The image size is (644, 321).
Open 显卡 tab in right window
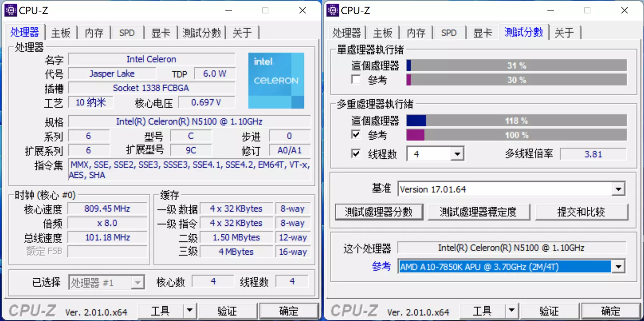pyautogui.click(x=483, y=33)
